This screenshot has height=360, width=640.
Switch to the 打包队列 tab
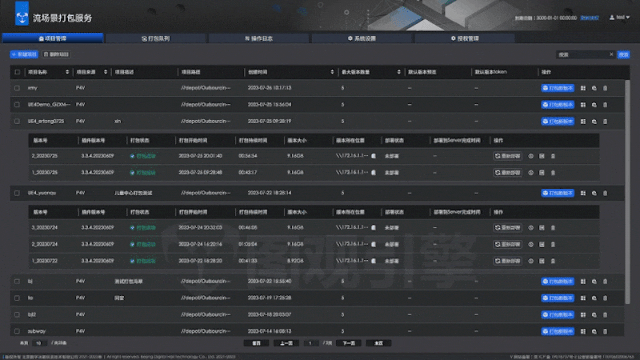(x=156, y=38)
